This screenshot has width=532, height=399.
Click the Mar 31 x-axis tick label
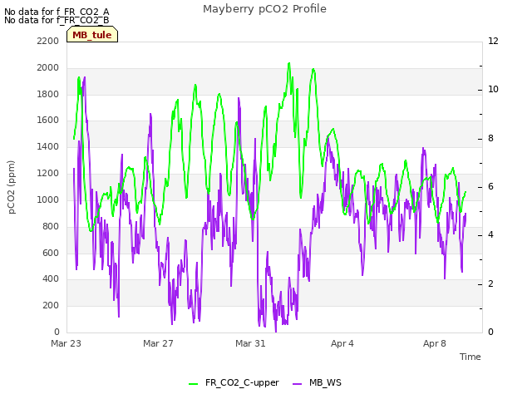coord(250,343)
